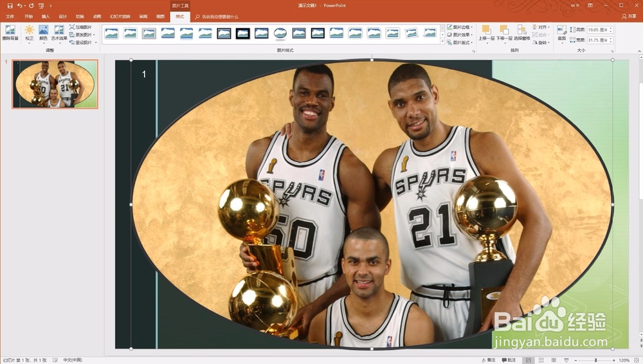The image size is (643, 364).
Task: Click 压缩图片 (Compress Pictures)
Action: coord(81,27)
